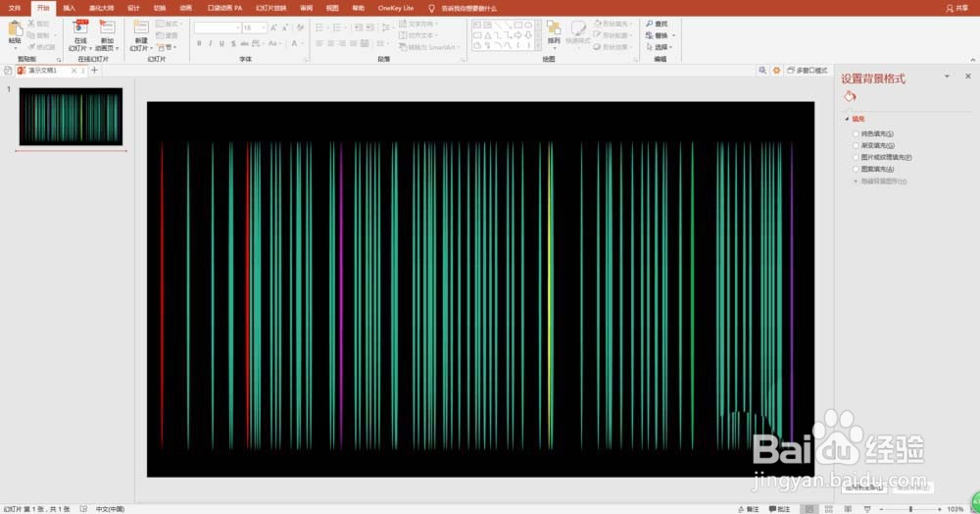Image resolution: width=980 pixels, height=514 pixels.
Task: Open Format Background pane options arrow
Action: coord(947,77)
